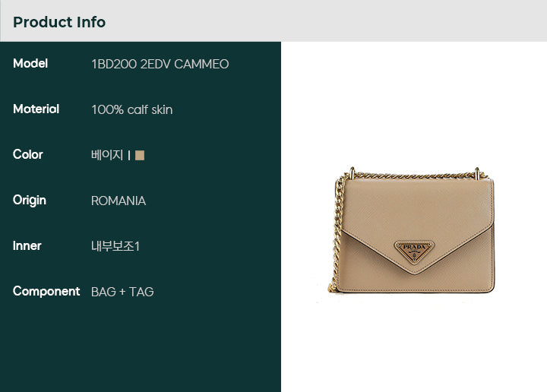Click the Inner label
Screen dimensions: 547x392
pyautogui.click(x=27, y=246)
